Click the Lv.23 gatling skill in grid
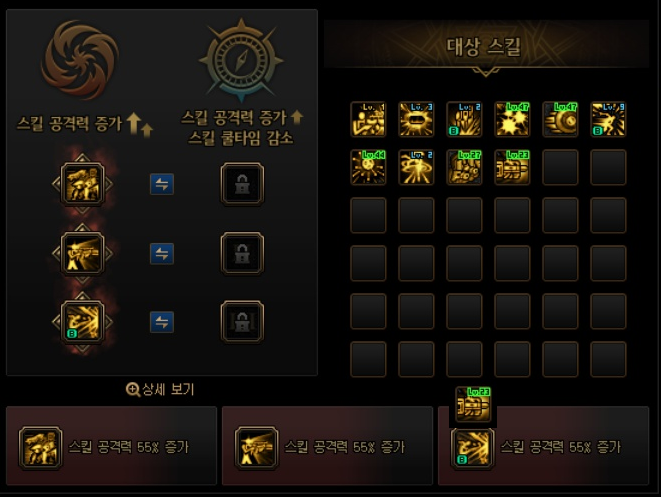Viewport: 661px width, 497px height. [x=512, y=167]
